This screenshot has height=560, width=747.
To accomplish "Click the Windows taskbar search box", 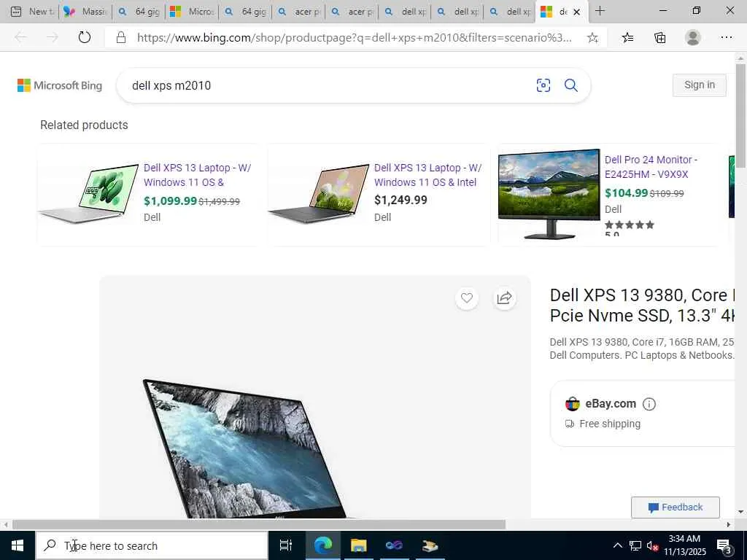I will [x=152, y=545].
